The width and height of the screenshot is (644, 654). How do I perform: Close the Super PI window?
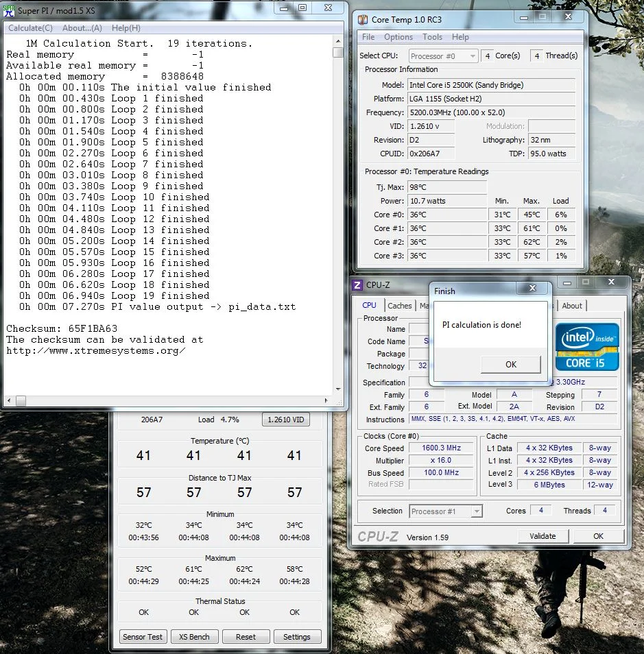click(x=329, y=8)
